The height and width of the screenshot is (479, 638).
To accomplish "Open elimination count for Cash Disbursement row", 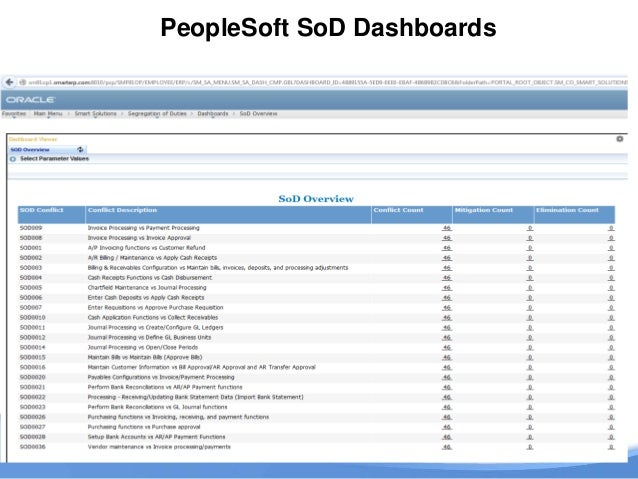I will (x=611, y=278).
